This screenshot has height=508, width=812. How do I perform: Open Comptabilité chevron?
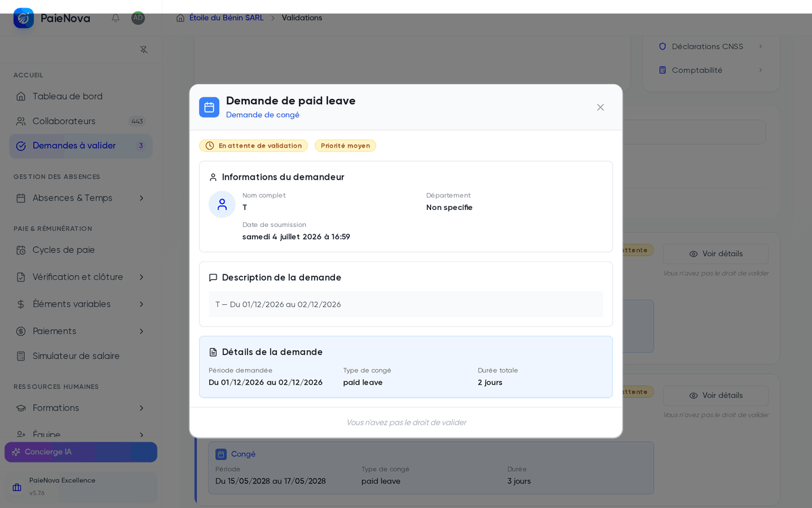tap(761, 70)
